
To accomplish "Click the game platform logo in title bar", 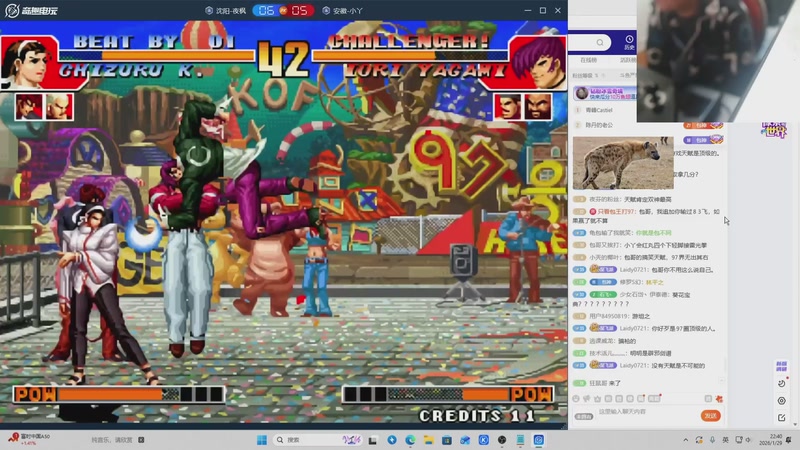I will pyautogui.click(x=31, y=10).
